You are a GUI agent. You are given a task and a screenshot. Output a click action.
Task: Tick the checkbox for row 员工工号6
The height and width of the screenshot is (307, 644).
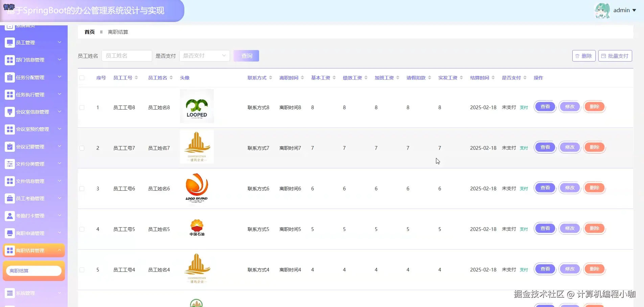click(82, 189)
